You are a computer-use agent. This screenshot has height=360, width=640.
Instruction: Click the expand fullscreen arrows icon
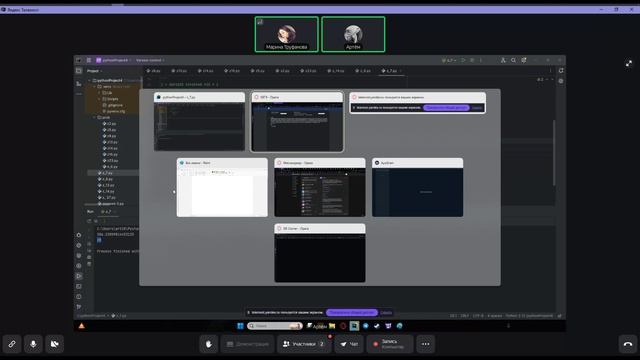pyautogui.click(x=629, y=63)
